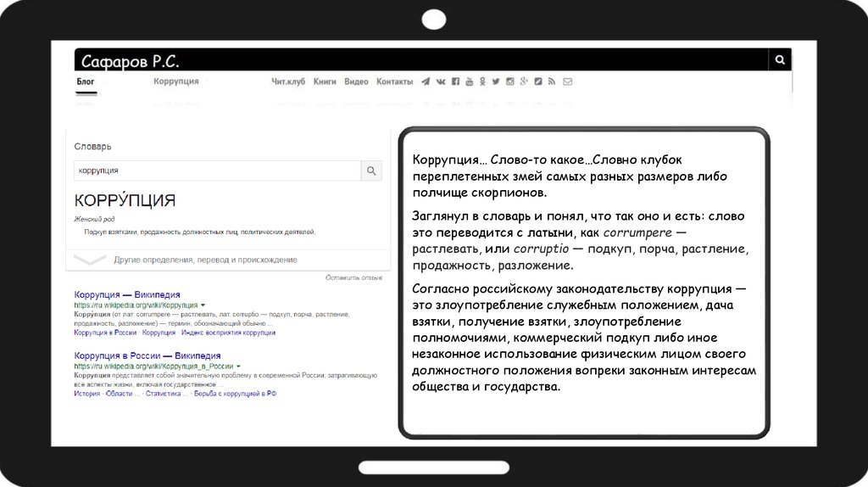Viewport: 868px width, 487px height.
Task: Open the Контакты menu item
Action: point(394,81)
